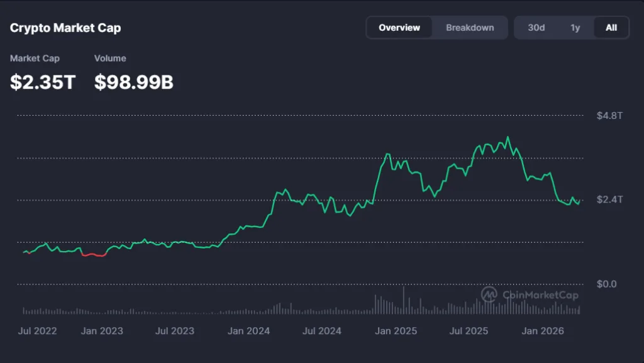Screen dimensions: 644x363
Task: Click the chart's highest peak point
Action: [506, 135]
